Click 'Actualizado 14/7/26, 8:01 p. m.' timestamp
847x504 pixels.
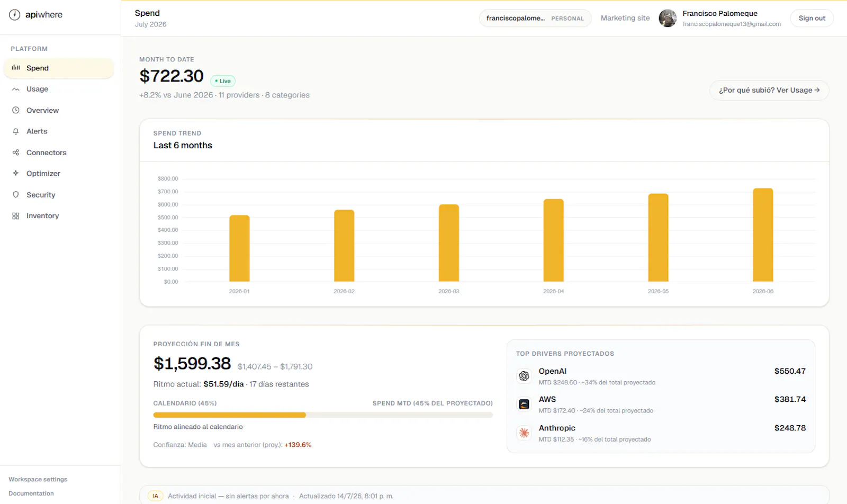(346, 496)
